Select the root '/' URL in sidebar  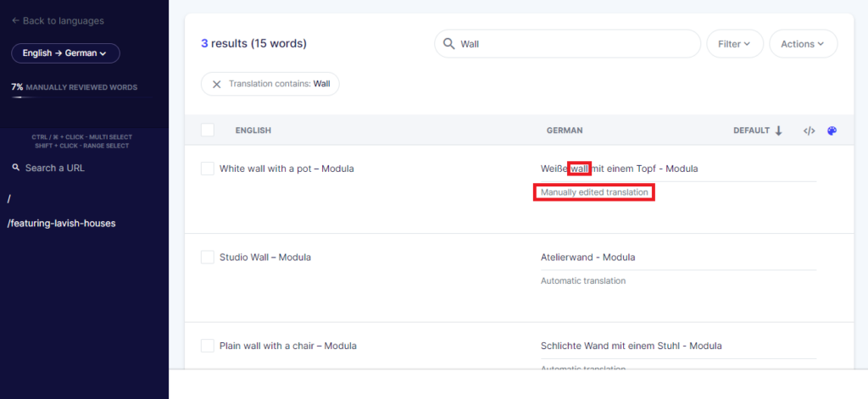pyautogui.click(x=9, y=198)
